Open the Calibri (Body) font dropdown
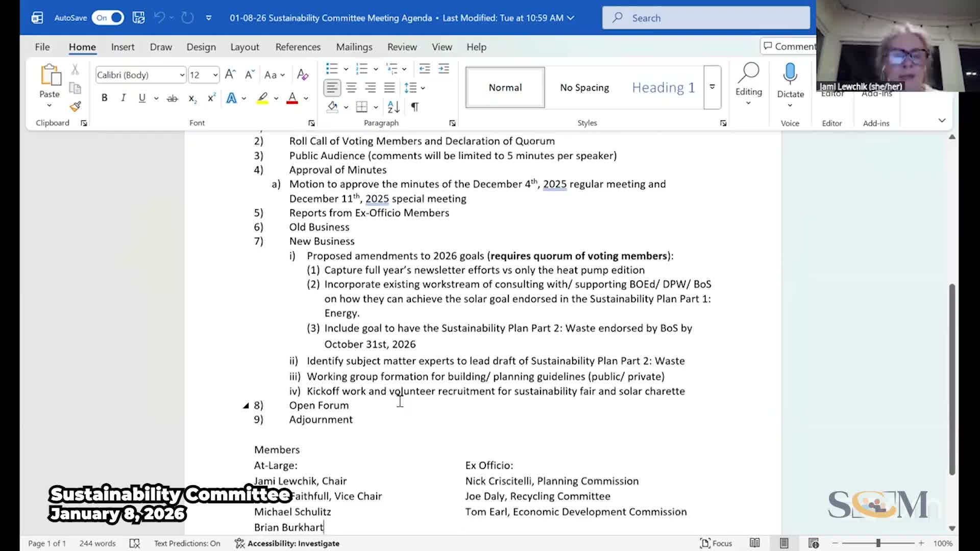980x551 pixels. click(x=182, y=75)
